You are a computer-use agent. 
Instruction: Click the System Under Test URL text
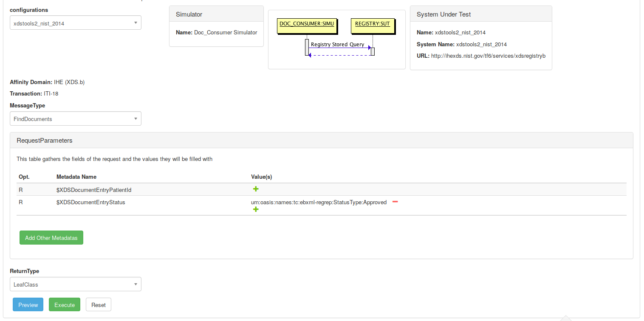coord(488,56)
